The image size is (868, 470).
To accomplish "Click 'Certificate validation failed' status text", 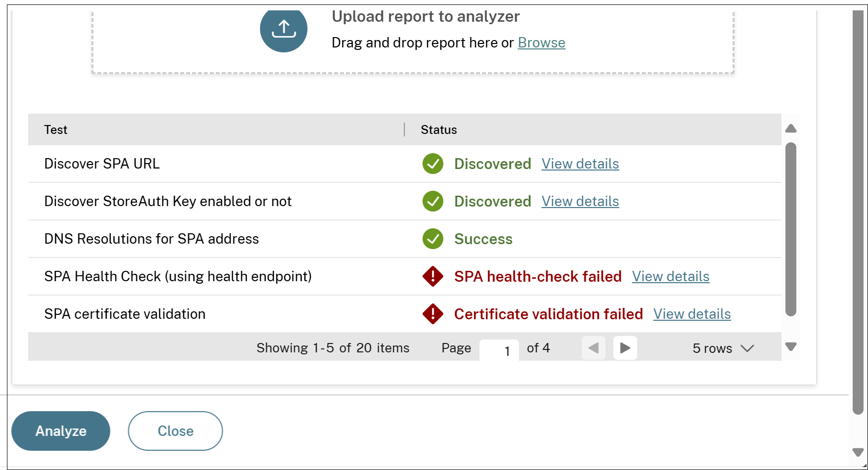I will pyautogui.click(x=549, y=314).
